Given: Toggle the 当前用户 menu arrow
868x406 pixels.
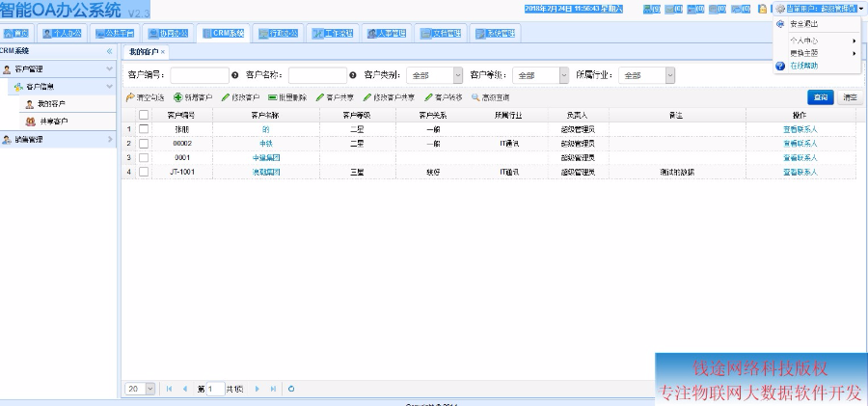Looking at the screenshot, I should coord(861,9).
